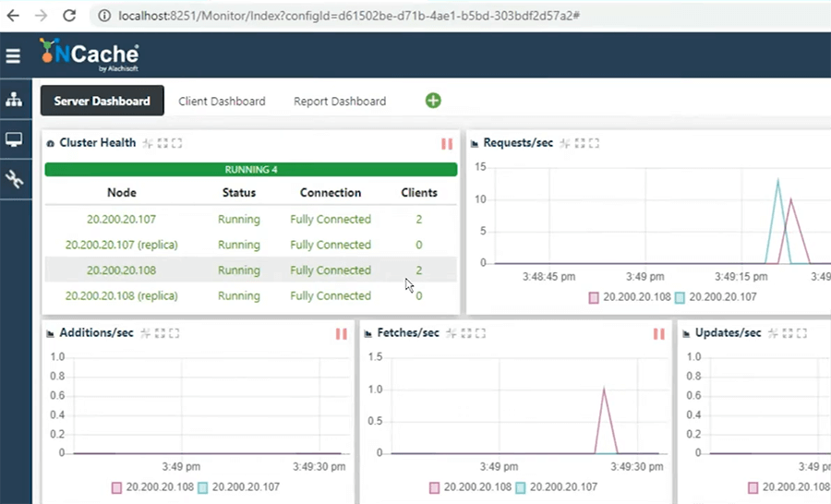Open the monitor screen sidebar icon
This screenshot has width=831, height=504.
coord(14,139)
